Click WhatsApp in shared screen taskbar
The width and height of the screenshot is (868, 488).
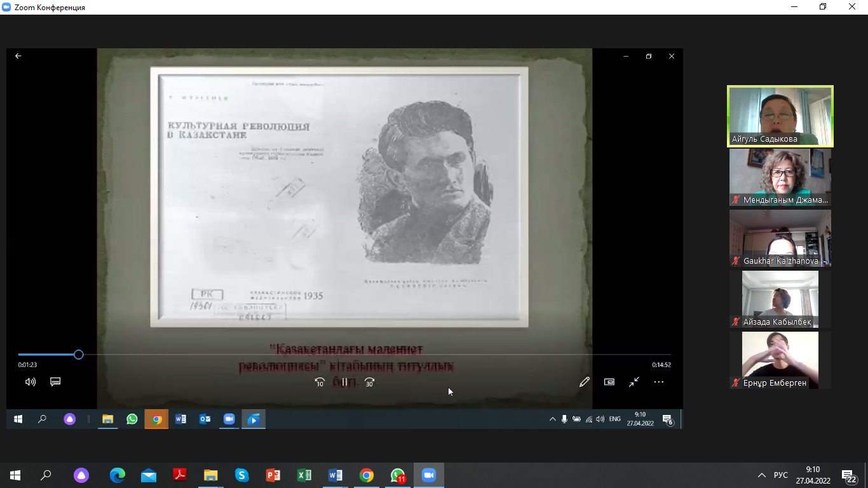pyautogui.click(x=132, y=419)
